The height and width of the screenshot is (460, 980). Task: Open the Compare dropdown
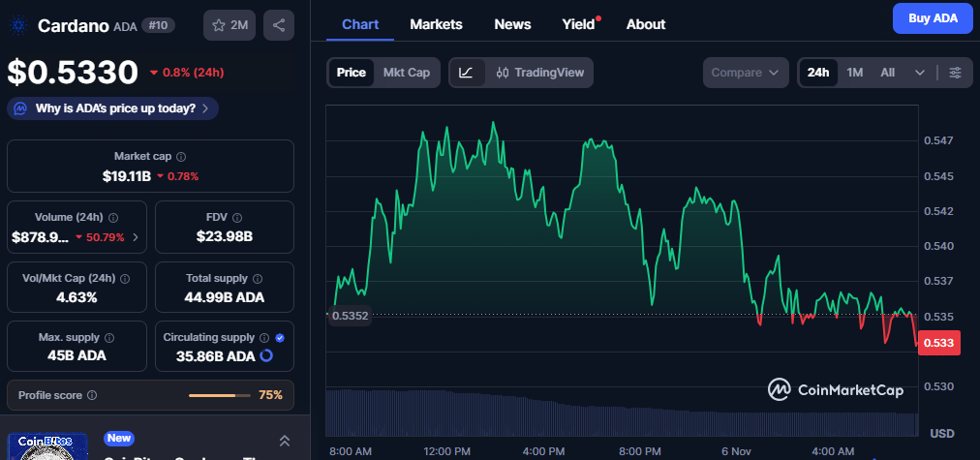745,73
